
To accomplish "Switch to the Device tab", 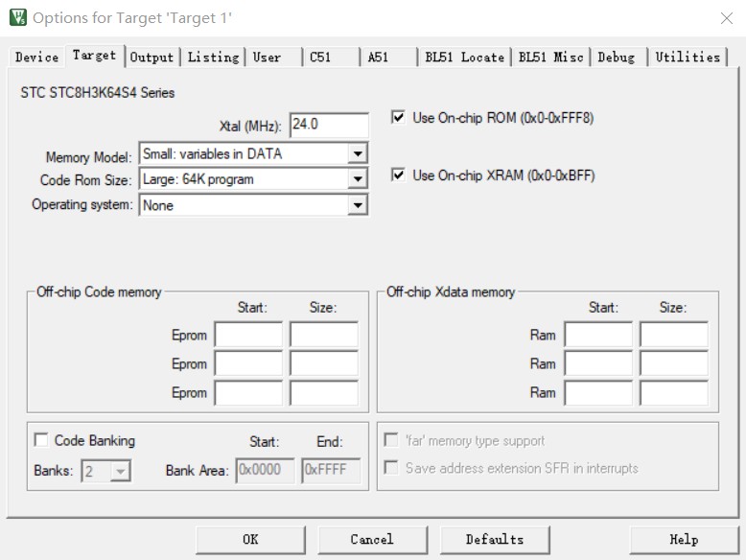I will tap(36, 58).
